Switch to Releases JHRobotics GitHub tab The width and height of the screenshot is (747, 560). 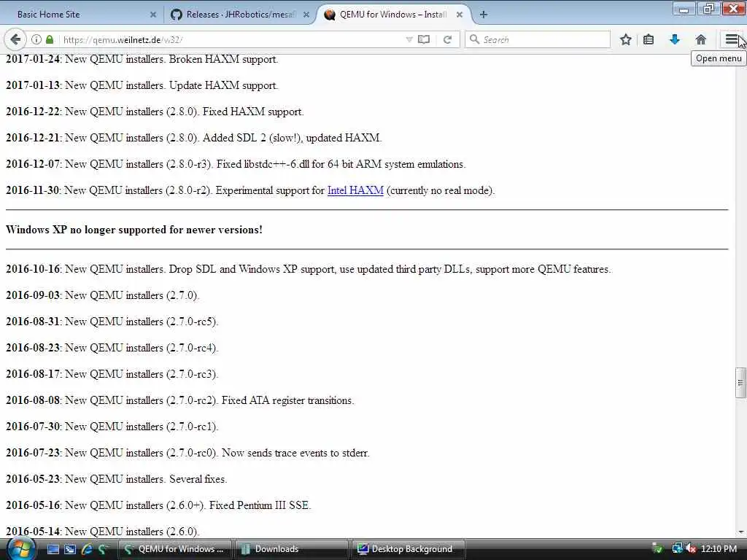tap(241, 15)
